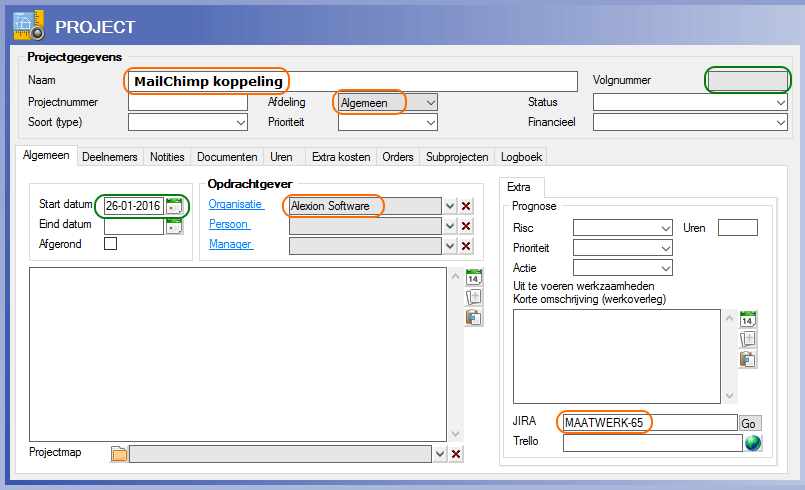The height and width of the screenshot is (490, 805).
Task: Toggle the Afgerond checkbox
Action: coord(110,243)
